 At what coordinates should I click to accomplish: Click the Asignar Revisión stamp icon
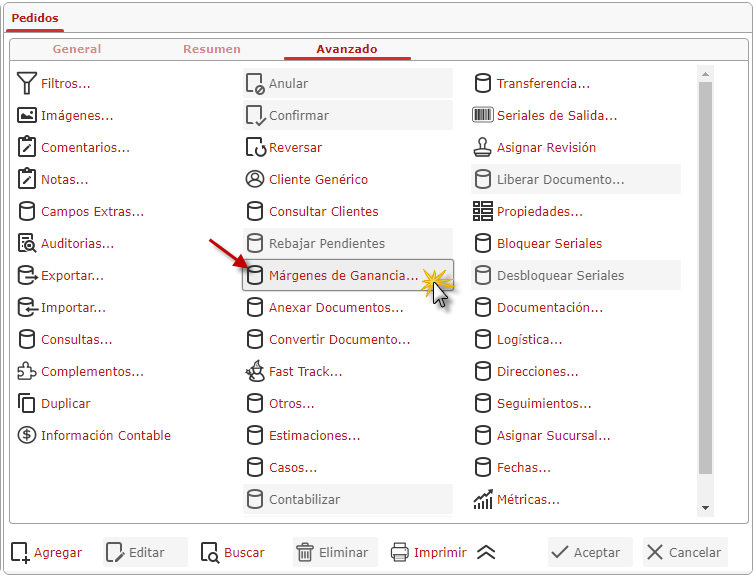[483, 147]
